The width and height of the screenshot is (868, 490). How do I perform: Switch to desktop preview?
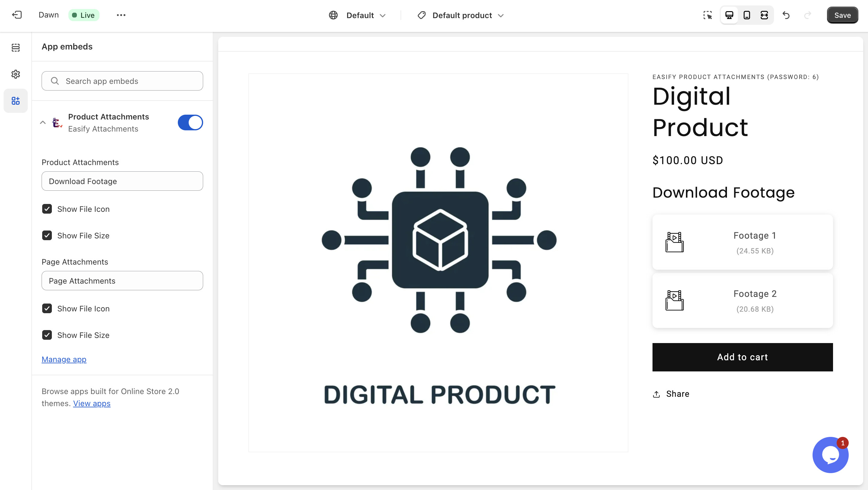point(729,15)
